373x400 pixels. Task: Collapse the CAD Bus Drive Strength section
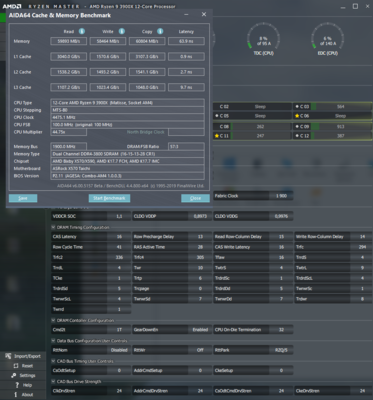click(53, 382)
